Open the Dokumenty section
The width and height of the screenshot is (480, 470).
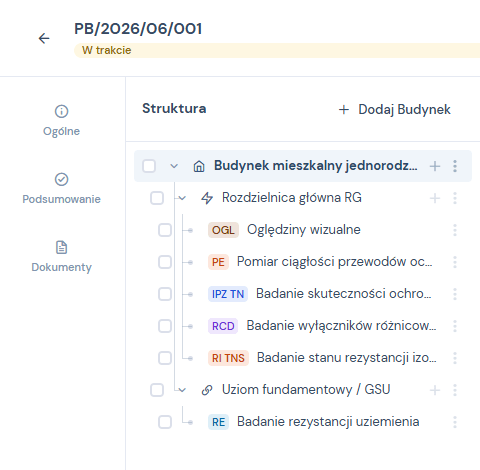[x=61, y=257]
